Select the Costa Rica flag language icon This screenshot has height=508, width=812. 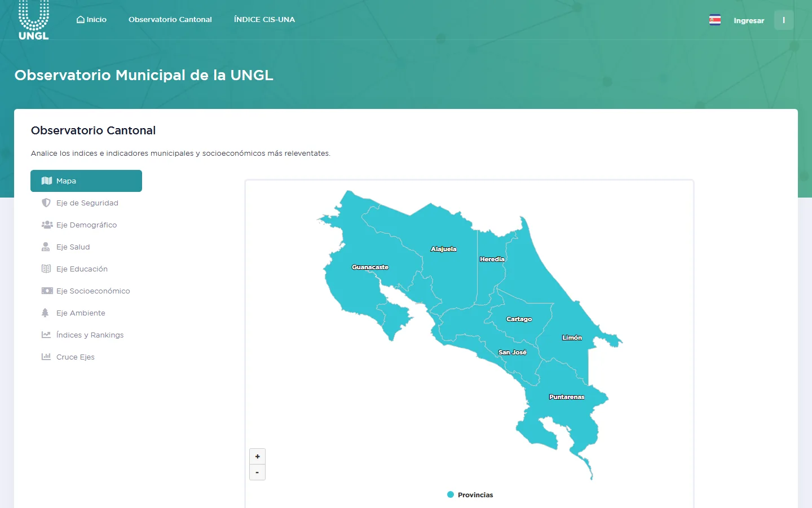(x=715, y=20)
